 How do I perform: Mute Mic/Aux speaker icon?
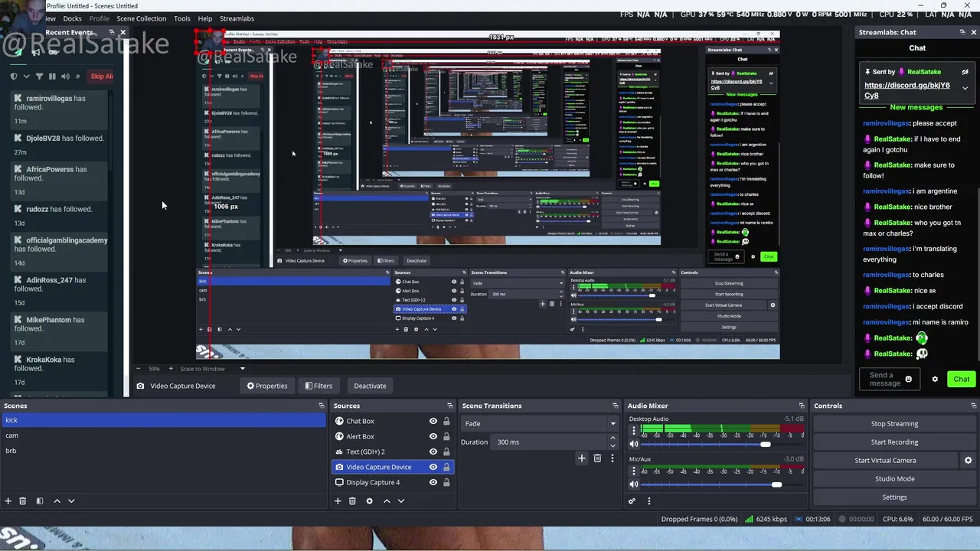(634, 484)
